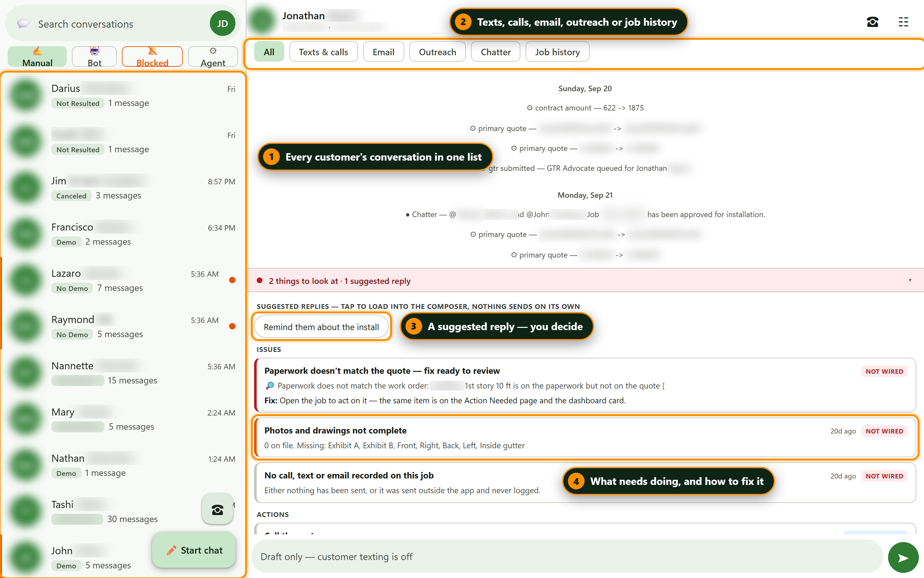
Task: Select the Bot filter
Action: (94, 57)
